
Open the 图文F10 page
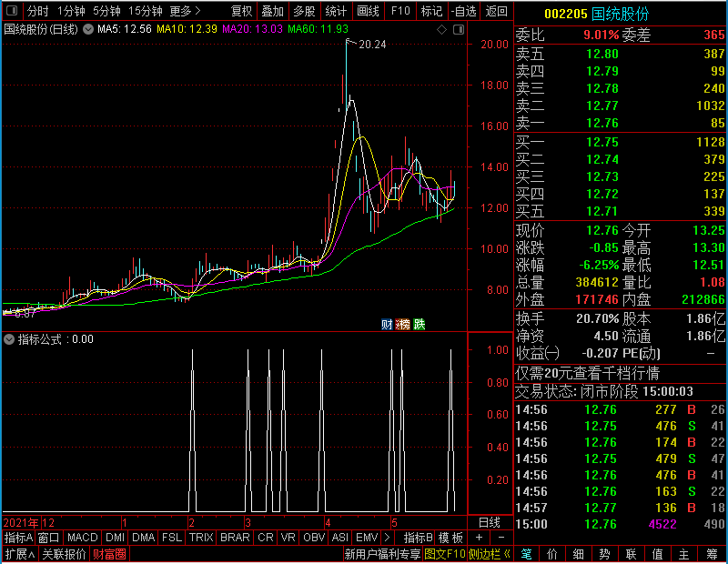tap(445, 554)
